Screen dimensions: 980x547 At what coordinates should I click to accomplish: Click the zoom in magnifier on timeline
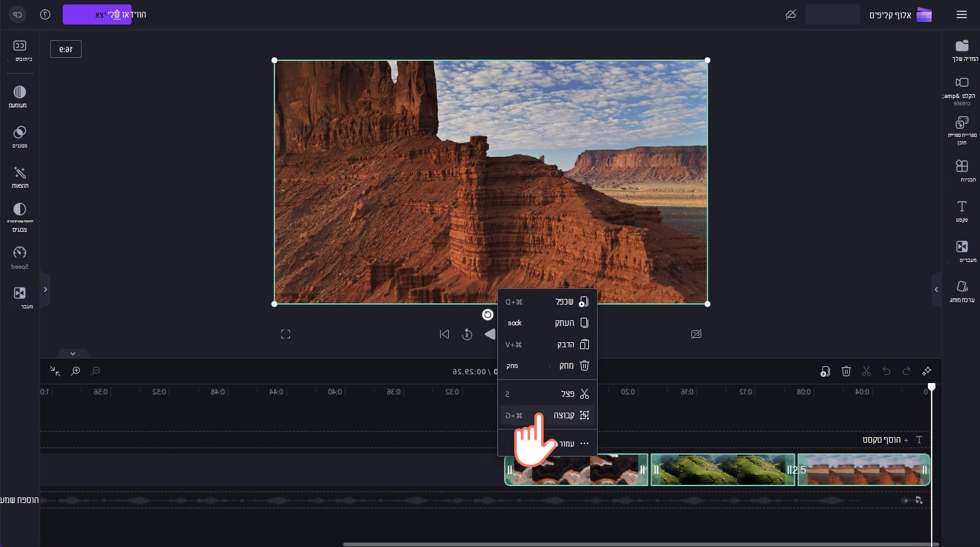(75, 371)
